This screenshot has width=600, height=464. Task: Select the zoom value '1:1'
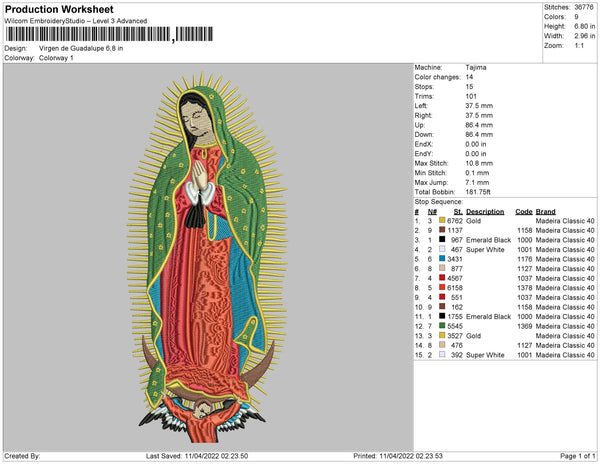(579, 46)
